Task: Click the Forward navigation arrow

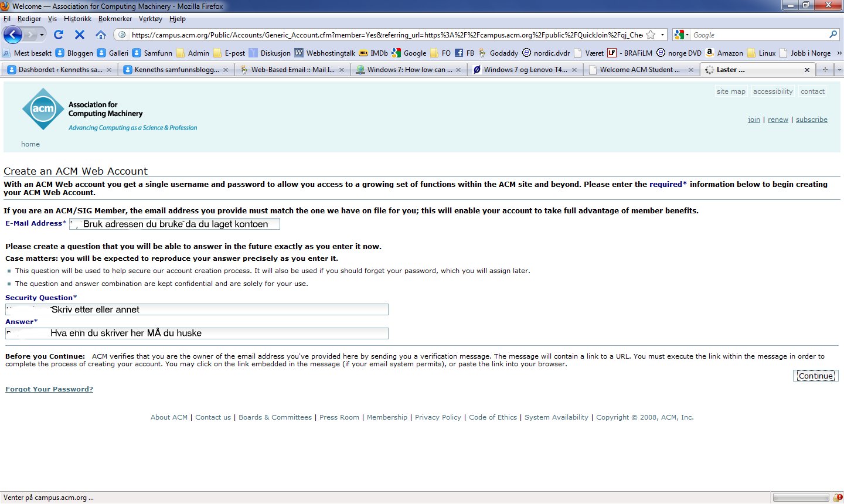Action: (x=30, y=35)
